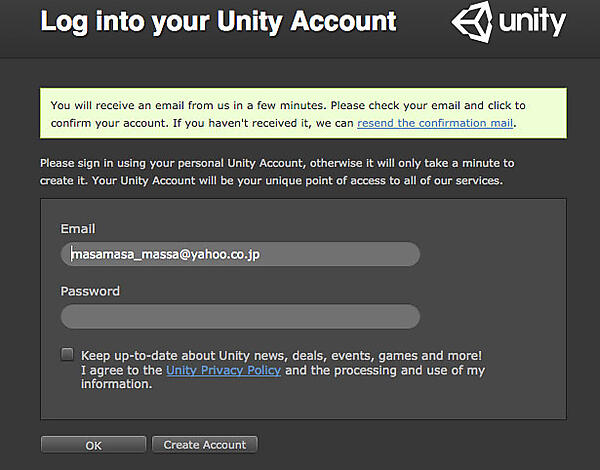Screen dimensions: 600x470
Task: Place cursor after "yahoo.co.jp" in Email field
Action: 263,254
